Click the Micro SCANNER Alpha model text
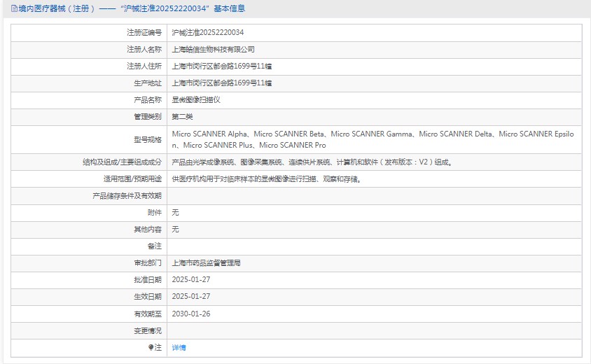The height and width of the screenshot is (364, 591). (x=210, y=134)
